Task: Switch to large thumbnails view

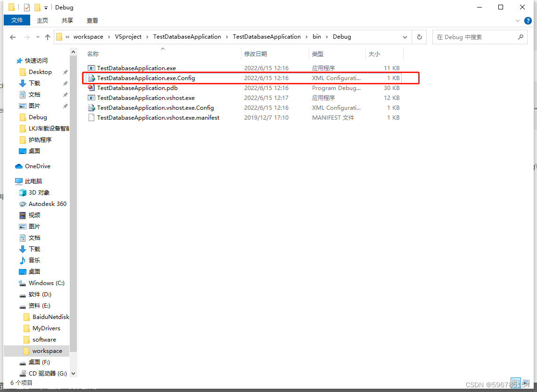Action: (x=525, y=383)
